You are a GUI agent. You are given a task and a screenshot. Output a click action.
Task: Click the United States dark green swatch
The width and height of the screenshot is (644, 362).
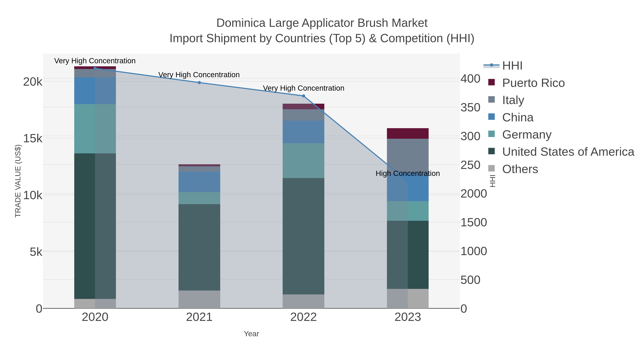point(492,151)
